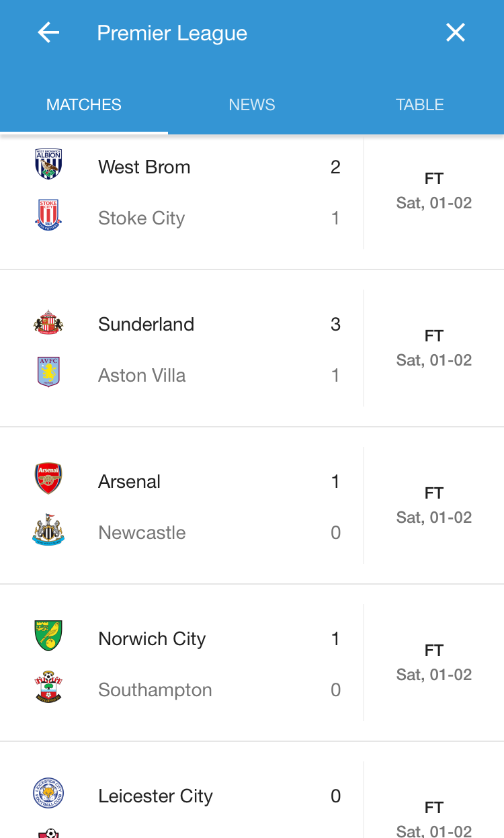Tap the Stoke City club crest
The width and height of the screenshot is (504, 838).
(48, 216)
